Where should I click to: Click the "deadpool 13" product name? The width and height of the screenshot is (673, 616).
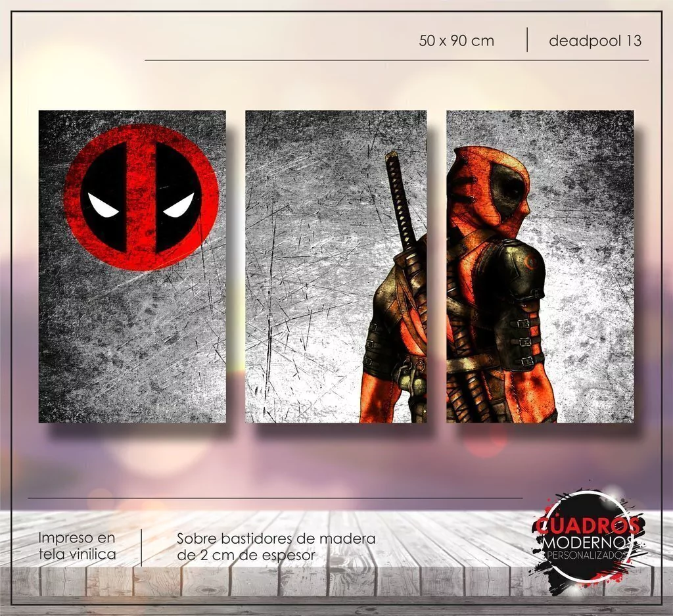[x=595, y=41]
